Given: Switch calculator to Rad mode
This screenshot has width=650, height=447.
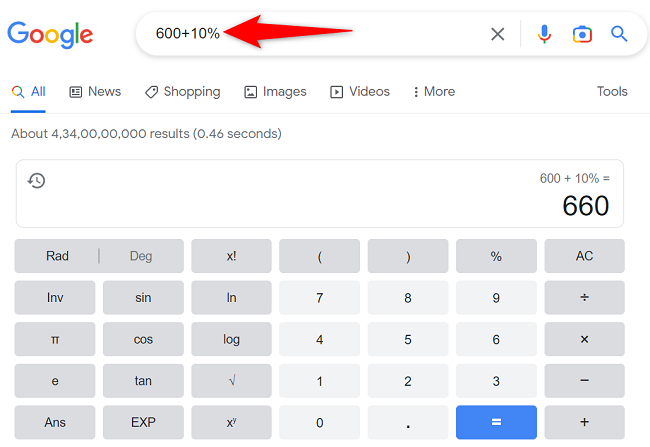Looking at the screenshot, I should click(58, 256).
